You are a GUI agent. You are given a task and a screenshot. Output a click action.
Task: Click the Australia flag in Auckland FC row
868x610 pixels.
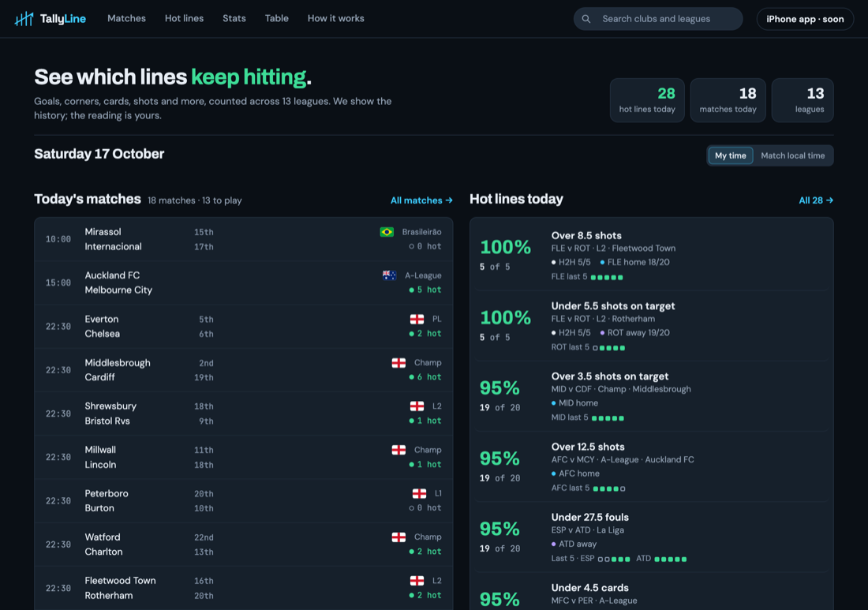(x=389, y=275)
